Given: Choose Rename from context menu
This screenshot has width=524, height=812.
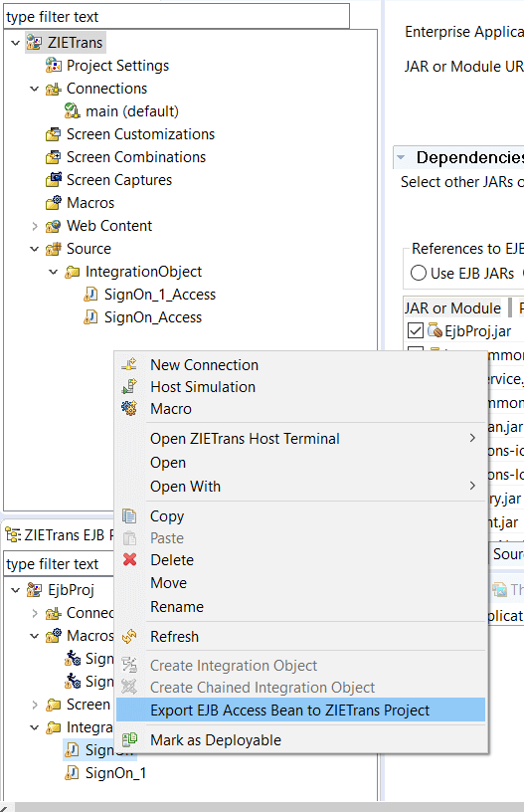Looking at the screenshot, I should (300, 606).
